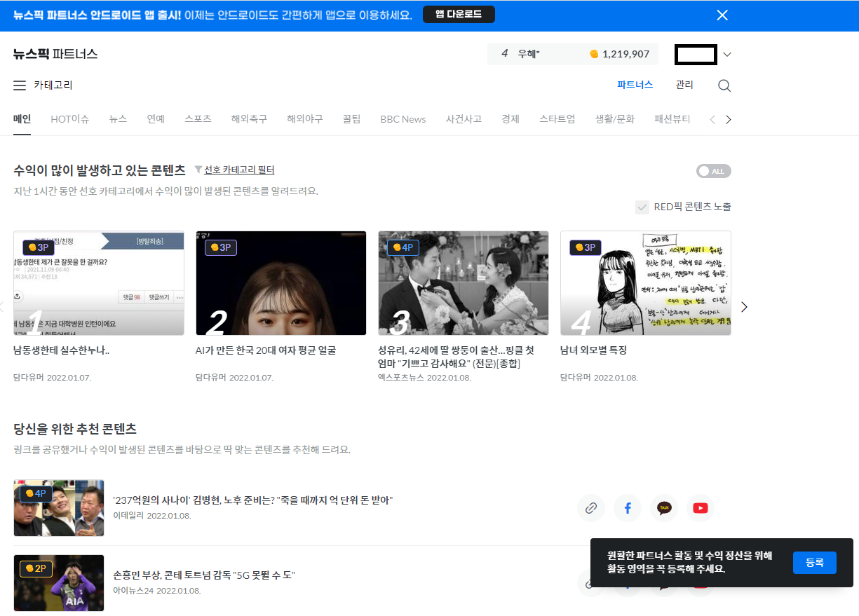Open thumbnail of AI 한국 20대 여자 얼굴
Viewport: 859px width, 616px height.
click(x=281, y=283)
